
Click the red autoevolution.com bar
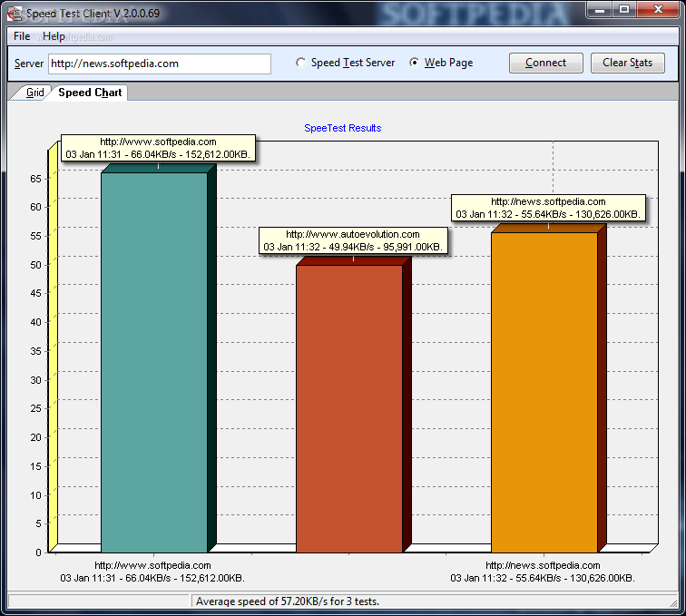tap(349, 408)
